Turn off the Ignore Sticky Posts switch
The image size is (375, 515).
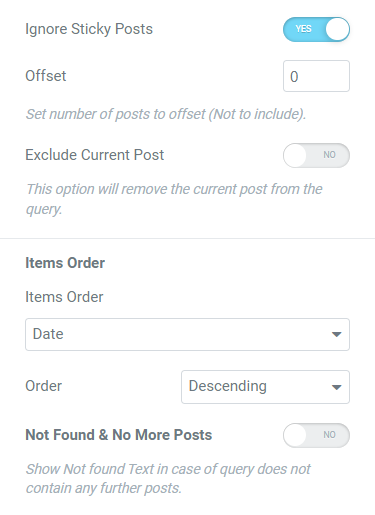316,29
